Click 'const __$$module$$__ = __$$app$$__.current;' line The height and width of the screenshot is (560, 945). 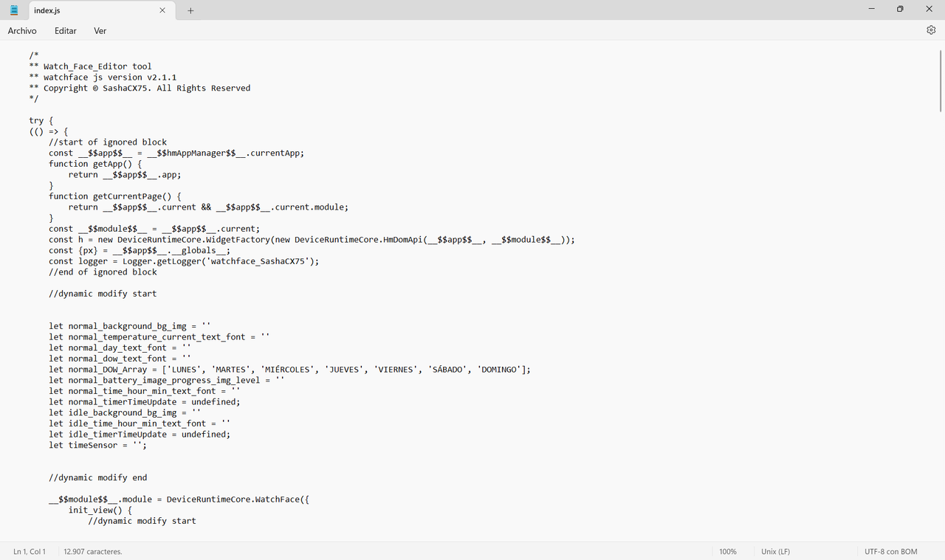click(154, 229)
